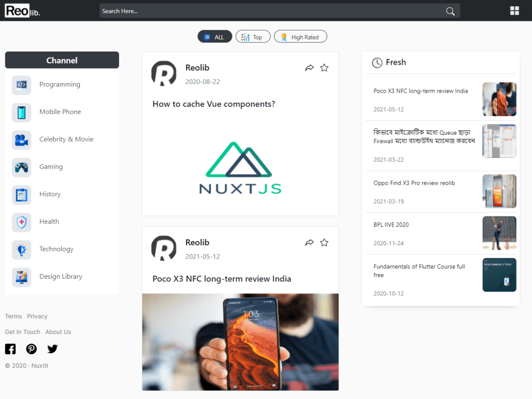
Task: Click the Celebrity & Movie camera icon
Action: (21, 140)
